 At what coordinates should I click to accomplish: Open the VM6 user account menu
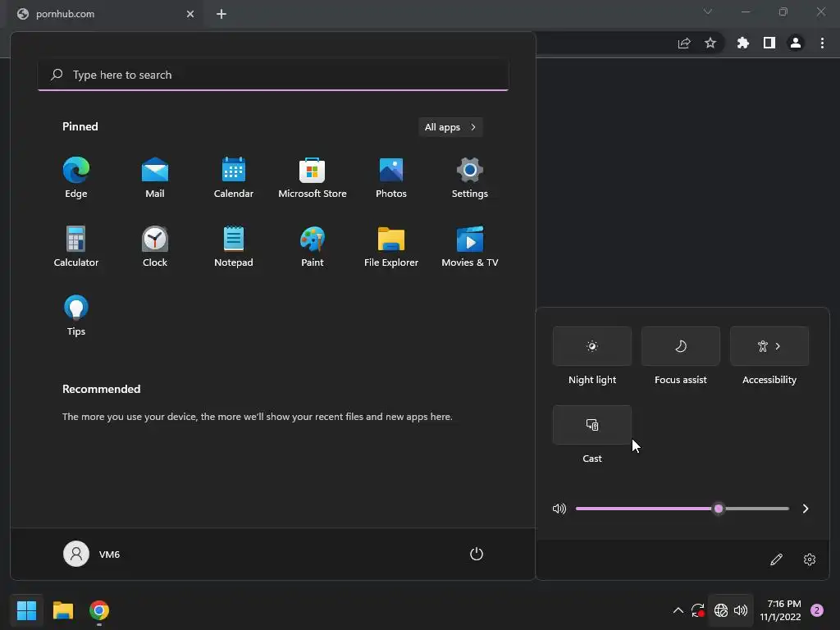click(x=92, y=554)
